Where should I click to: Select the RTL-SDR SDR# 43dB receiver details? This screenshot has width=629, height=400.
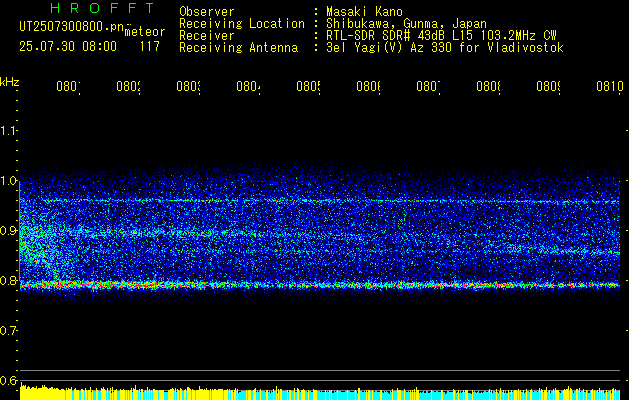point(441,36)
